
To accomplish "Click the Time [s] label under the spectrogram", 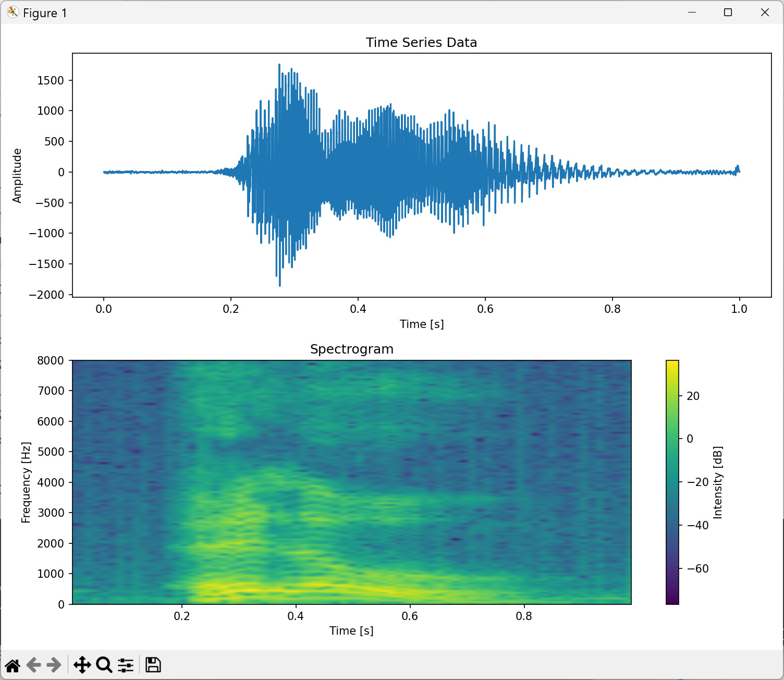I will (351, 631).
